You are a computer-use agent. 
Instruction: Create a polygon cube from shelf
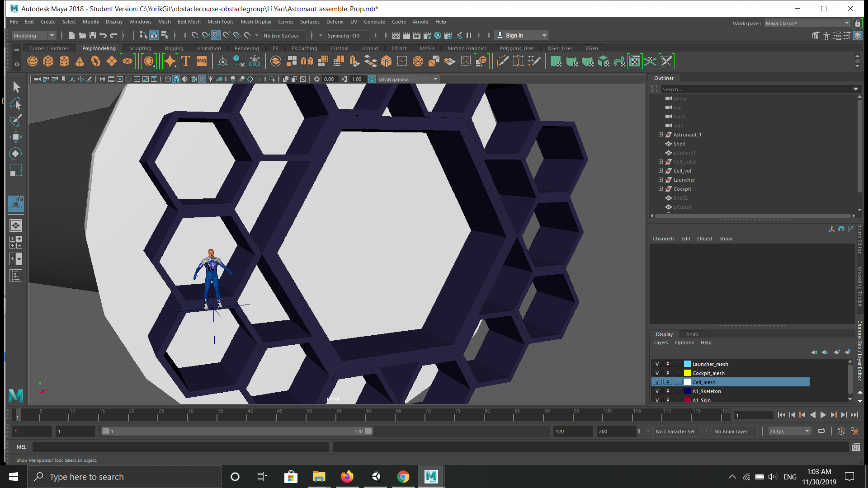48,61
